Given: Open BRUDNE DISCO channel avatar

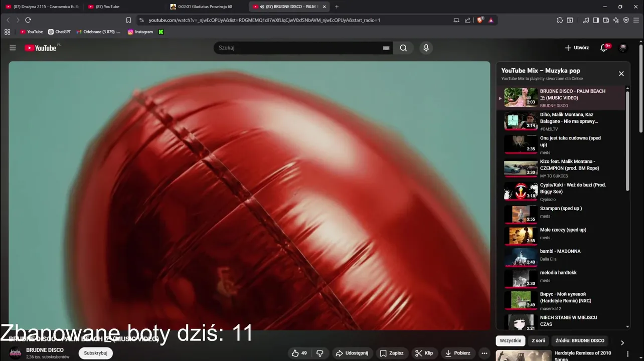Looking at the screenshot, I should [16, 353].
